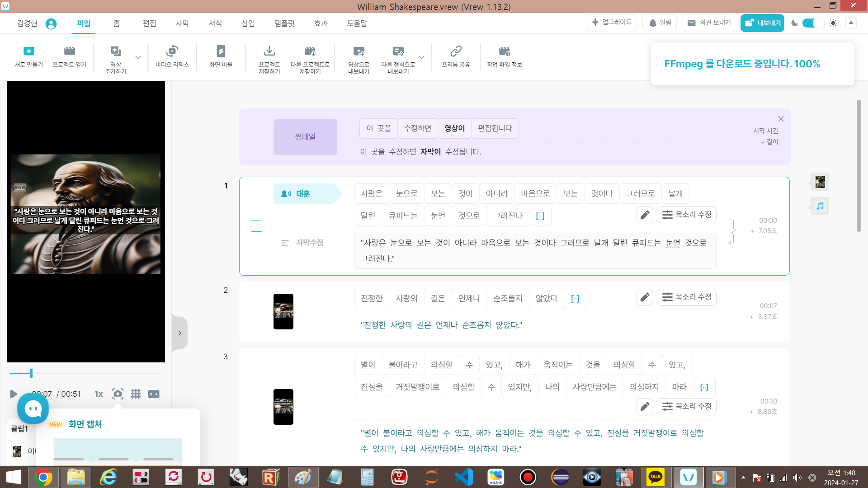Click the 썸네일 placeholder button
Viewport: 868px width, 488px height.
305,137
